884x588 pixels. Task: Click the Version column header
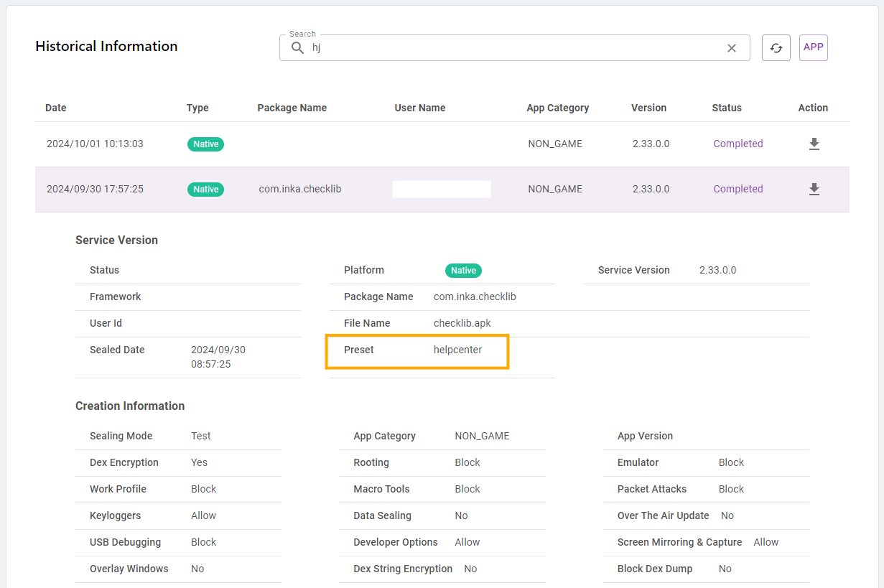click(649, 108)
